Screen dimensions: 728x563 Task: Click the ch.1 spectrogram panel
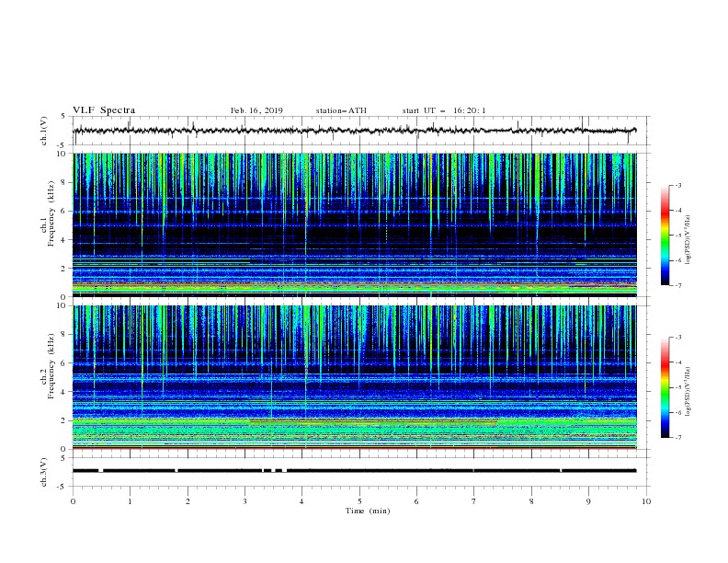click(355, 224)
